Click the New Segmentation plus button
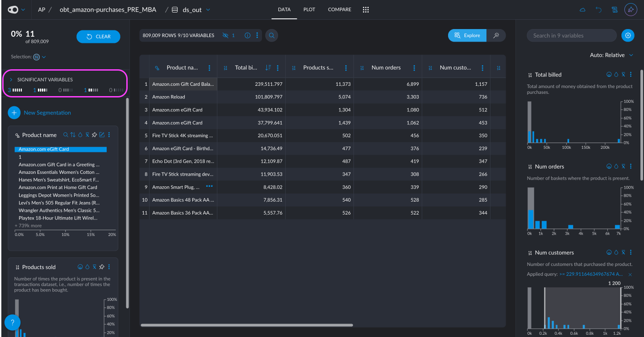This screenshot has width=644, height=337. (14, 113)
